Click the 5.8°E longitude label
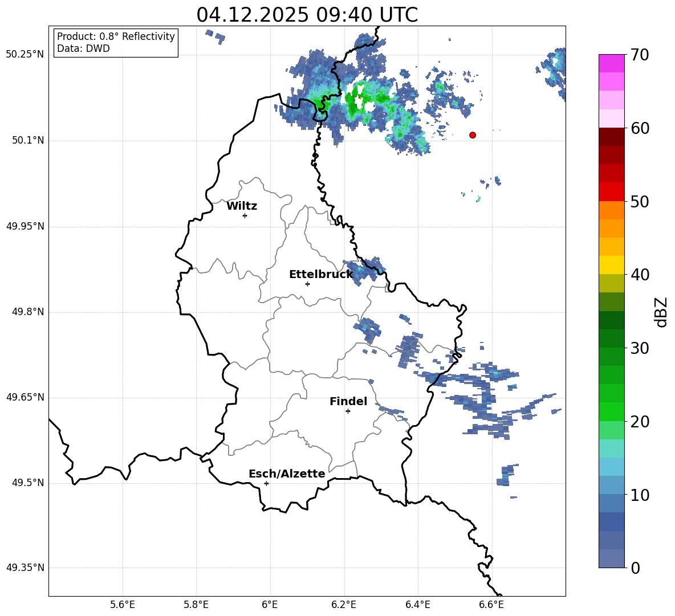Screen dimensions: 675x616 coord(196,605)
